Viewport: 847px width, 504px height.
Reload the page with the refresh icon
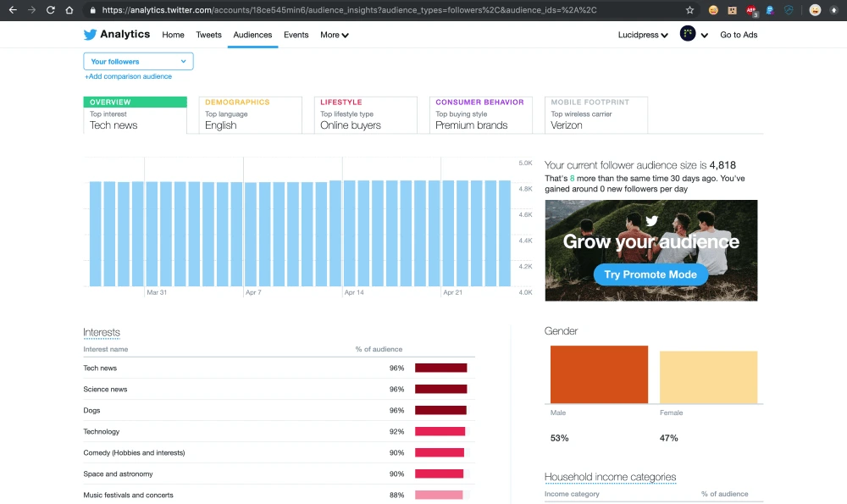(x=51, y=10)
